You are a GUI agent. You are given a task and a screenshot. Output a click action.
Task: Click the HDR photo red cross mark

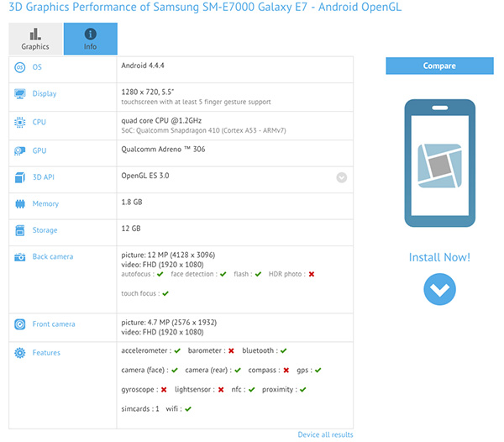[312, 274]
